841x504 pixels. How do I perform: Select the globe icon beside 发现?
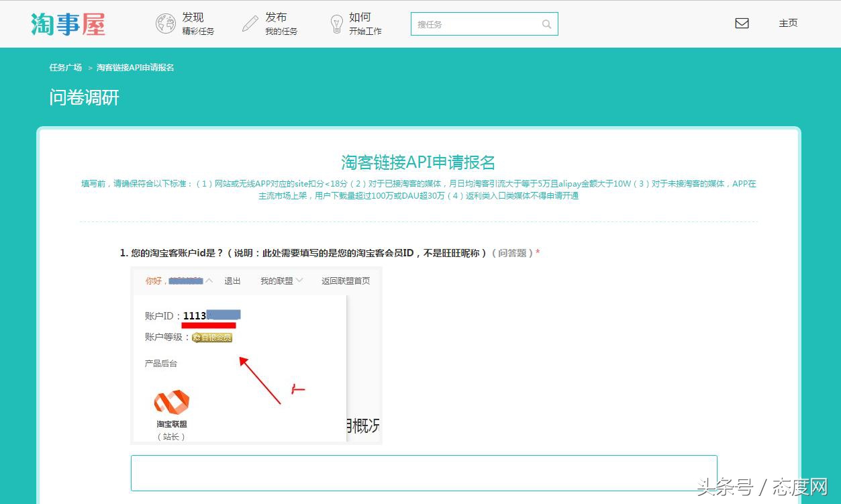click(x=165, y=23)
